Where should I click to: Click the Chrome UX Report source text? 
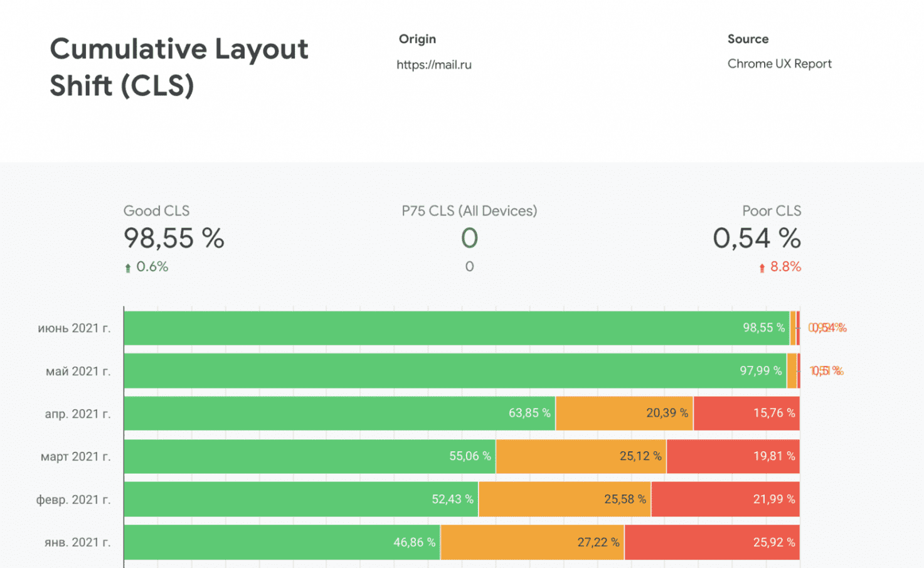coord(779,64)
